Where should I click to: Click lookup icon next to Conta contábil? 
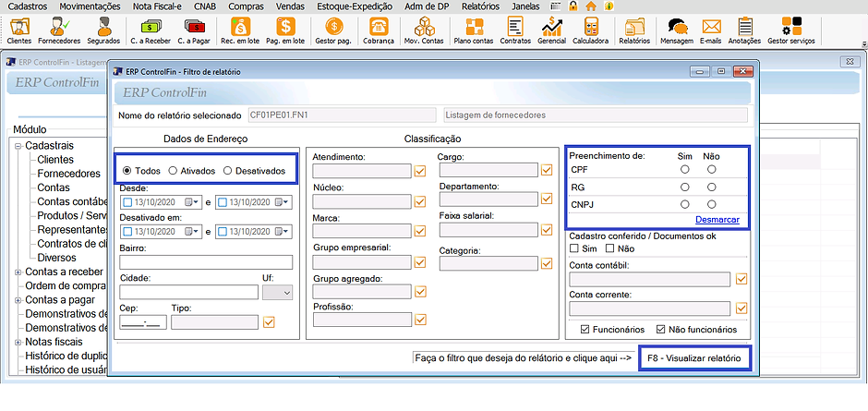point(741,279)
